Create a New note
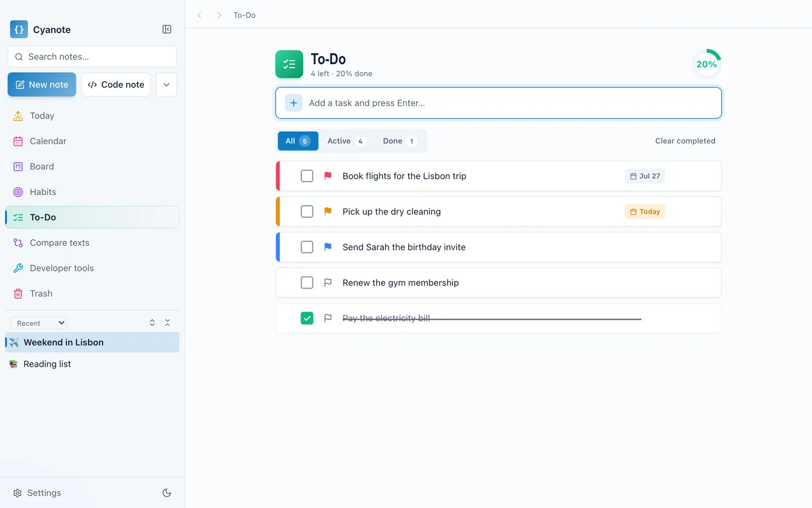 tap(42, 84)
